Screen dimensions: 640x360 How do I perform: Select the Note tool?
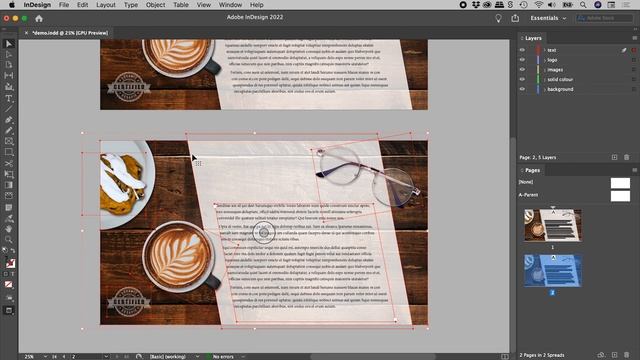click(9, 207)
